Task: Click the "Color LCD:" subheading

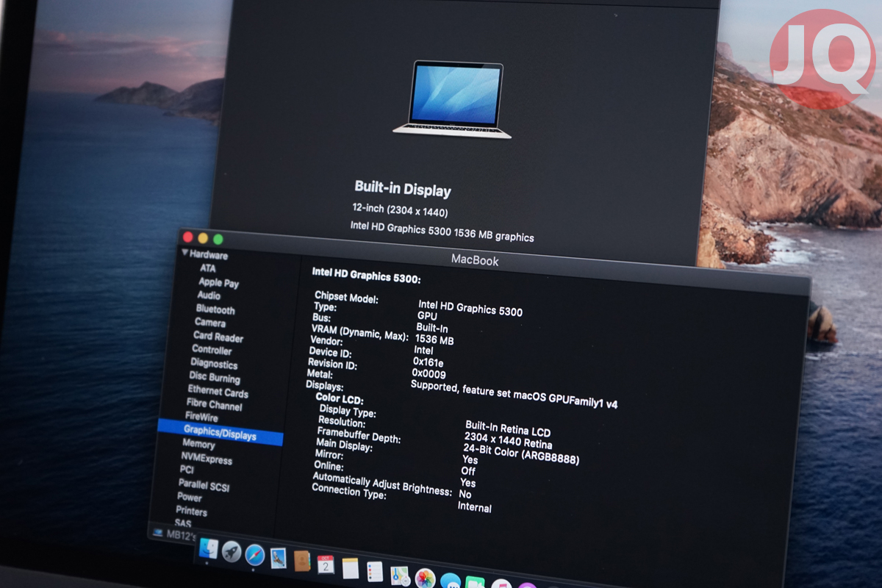Action: click(x=341, y=399)
